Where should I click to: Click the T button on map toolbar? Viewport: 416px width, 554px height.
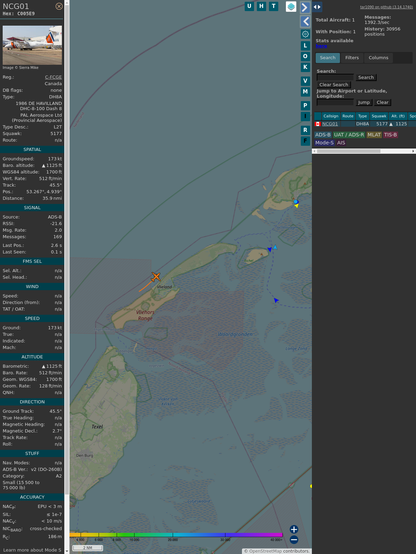[273, 6]
